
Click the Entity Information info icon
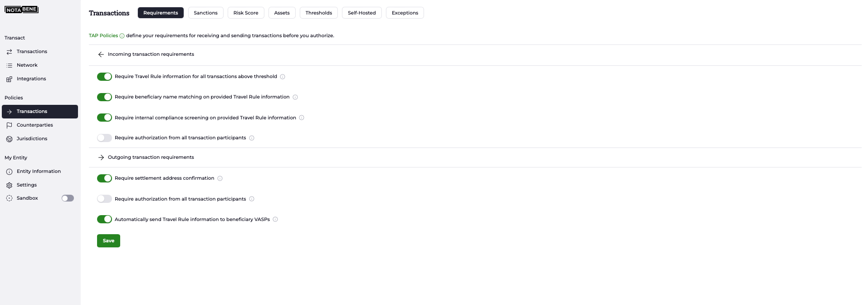(9, 172)
